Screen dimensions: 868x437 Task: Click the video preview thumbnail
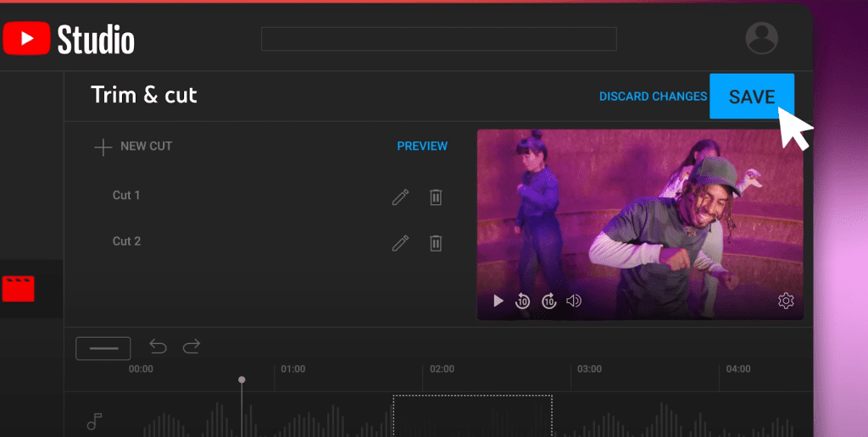click(640, 224)
